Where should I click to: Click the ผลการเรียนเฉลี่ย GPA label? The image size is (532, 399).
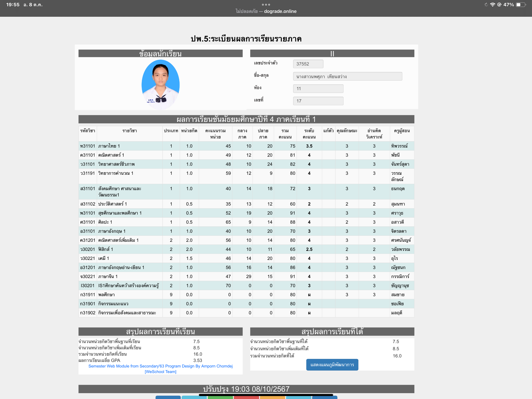coord(99,360)
